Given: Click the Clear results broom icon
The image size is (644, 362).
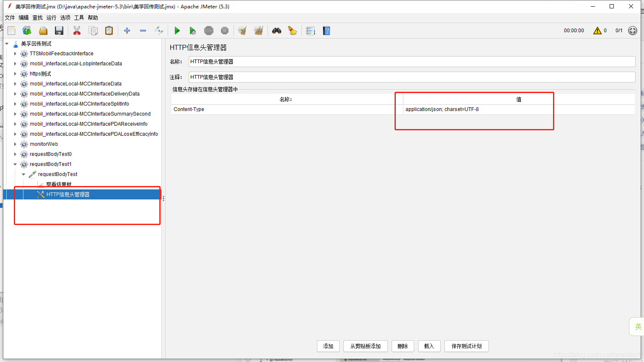Looking at the screenshot, I should tap(242, 31).
